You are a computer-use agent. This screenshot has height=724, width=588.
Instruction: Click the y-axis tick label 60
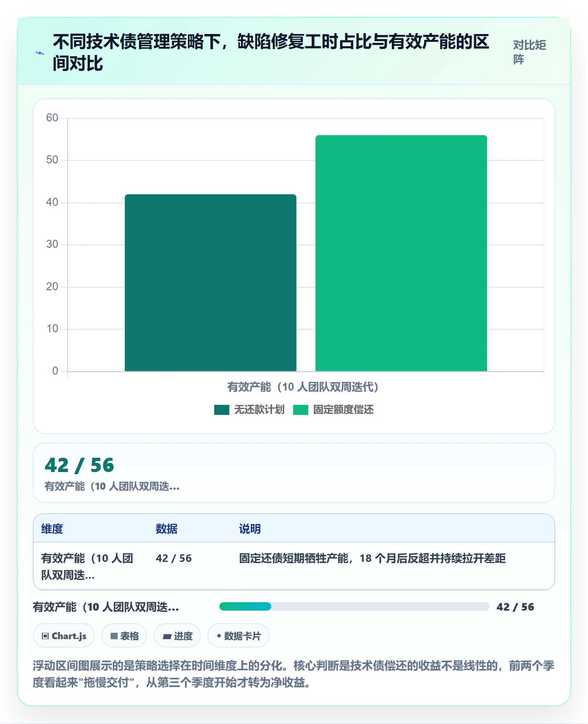[52, 118]
